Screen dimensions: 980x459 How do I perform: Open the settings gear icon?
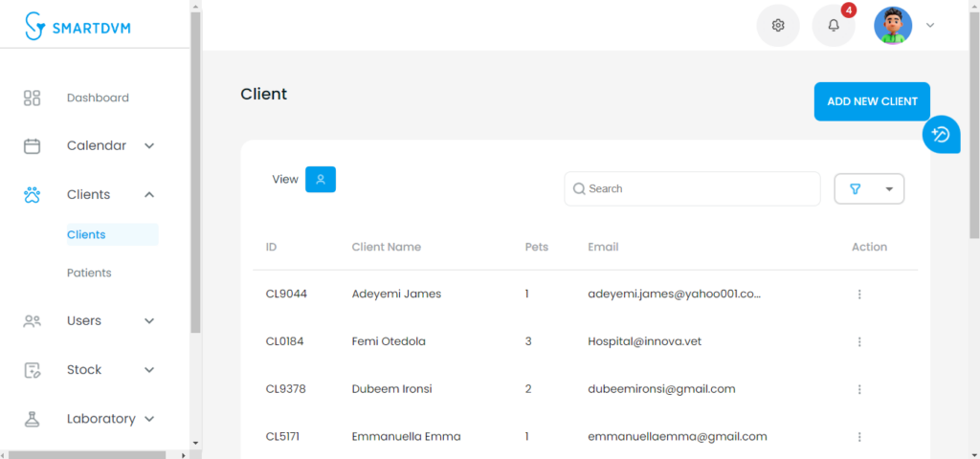point(777,26)
